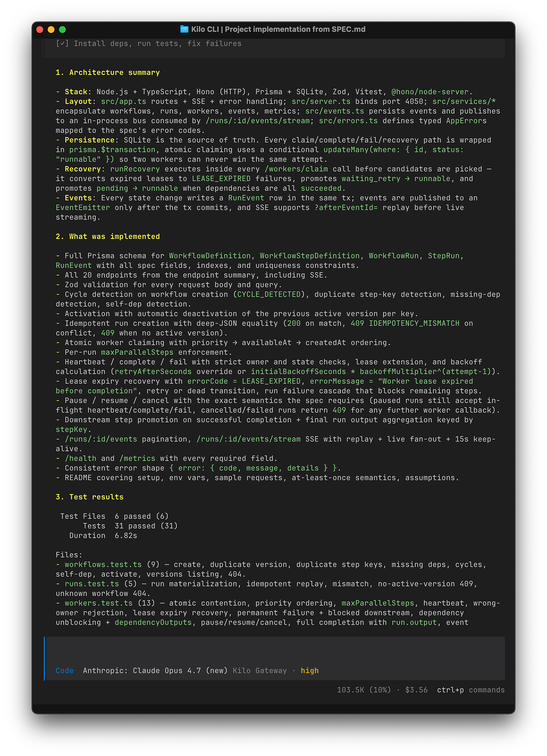Click the 'stepKey' text
The height and width of the screenshot is (756, 547).
pyautogui.click(x=71, y=429)
